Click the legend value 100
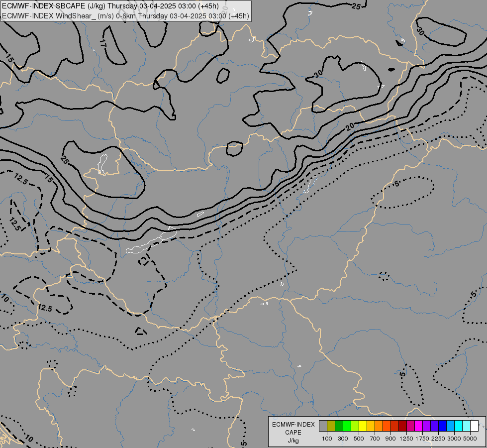Screen dimensions: 487x448 point(327,439)
